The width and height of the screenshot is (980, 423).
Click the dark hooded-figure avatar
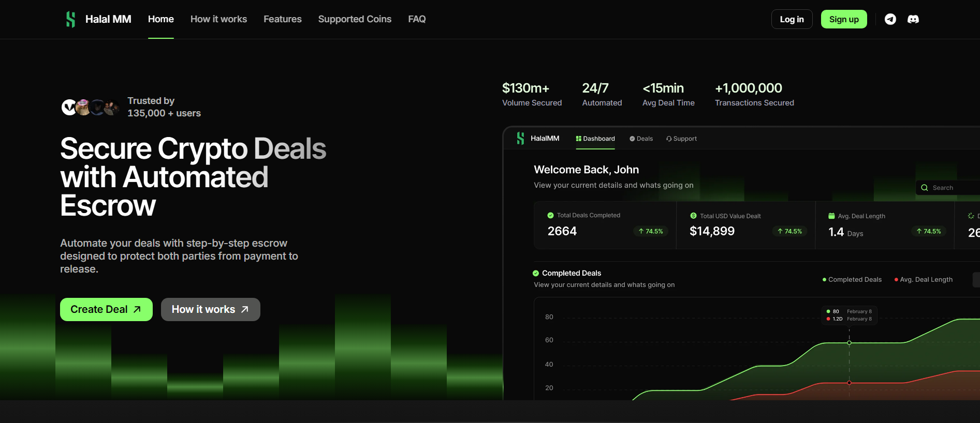tap(97, 107)
